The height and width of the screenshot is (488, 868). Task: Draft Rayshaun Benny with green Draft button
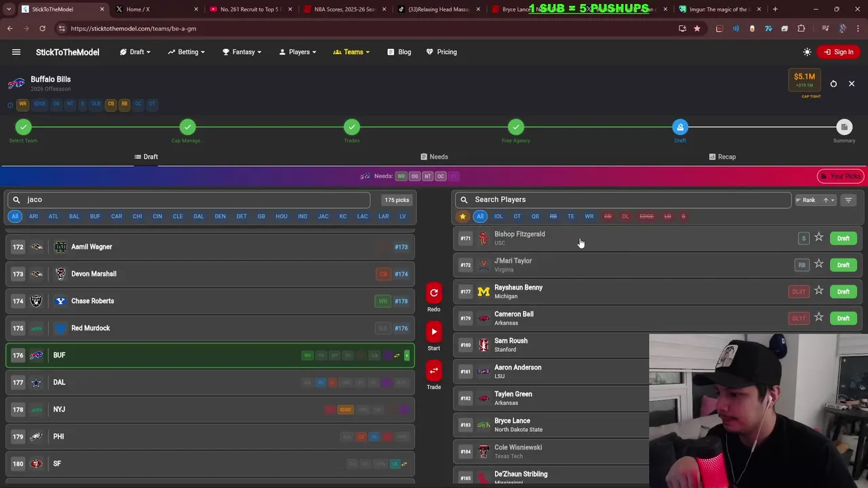843,291
